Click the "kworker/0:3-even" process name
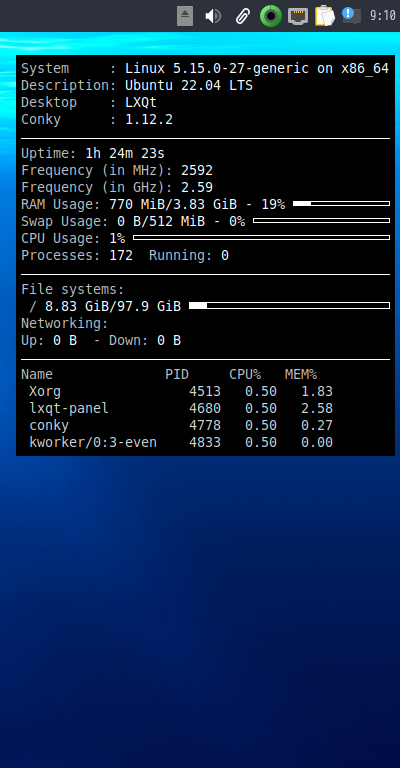 pyautogui.click(x=93, y=442)
